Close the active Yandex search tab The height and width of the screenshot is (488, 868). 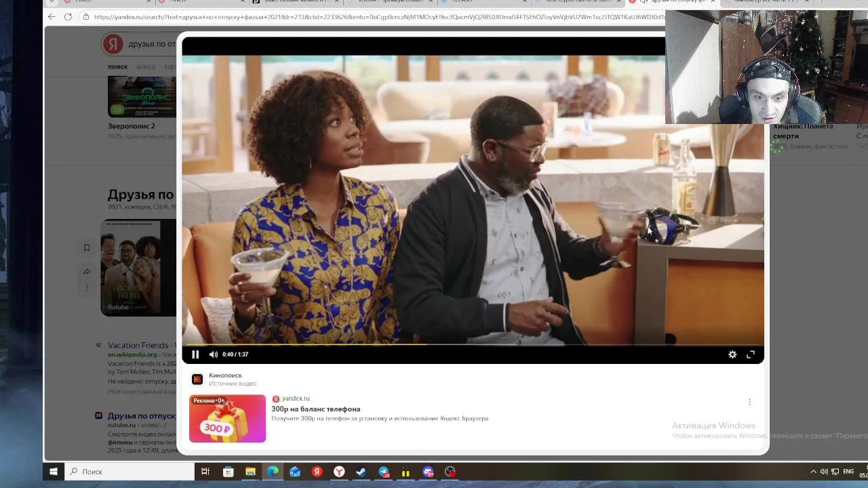pyautogui.click(x=712, y=2)
